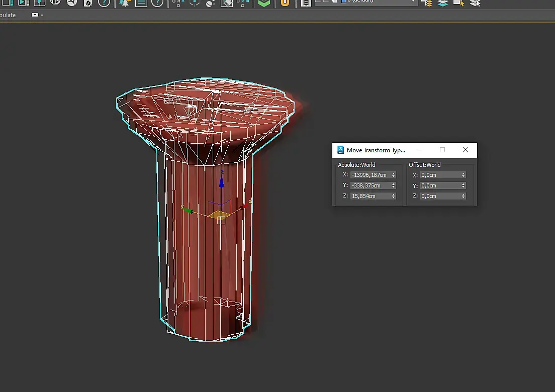Click the Absolute World Y spinner arrows
This screenshot has width=555, height=392.
393,185
